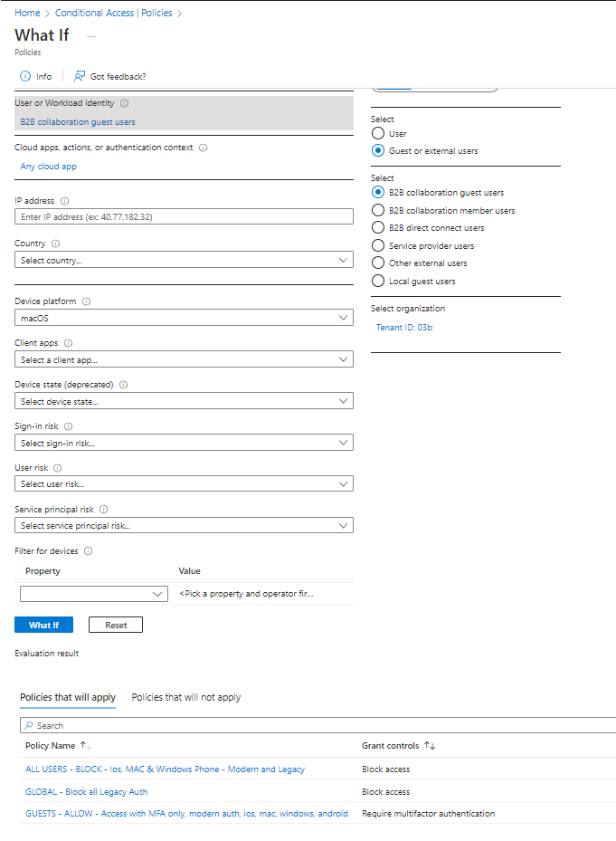The width and height of the screenshot is (616, 841).
Task: Open Any cloud app link
Action: click(x=48, y=167)
